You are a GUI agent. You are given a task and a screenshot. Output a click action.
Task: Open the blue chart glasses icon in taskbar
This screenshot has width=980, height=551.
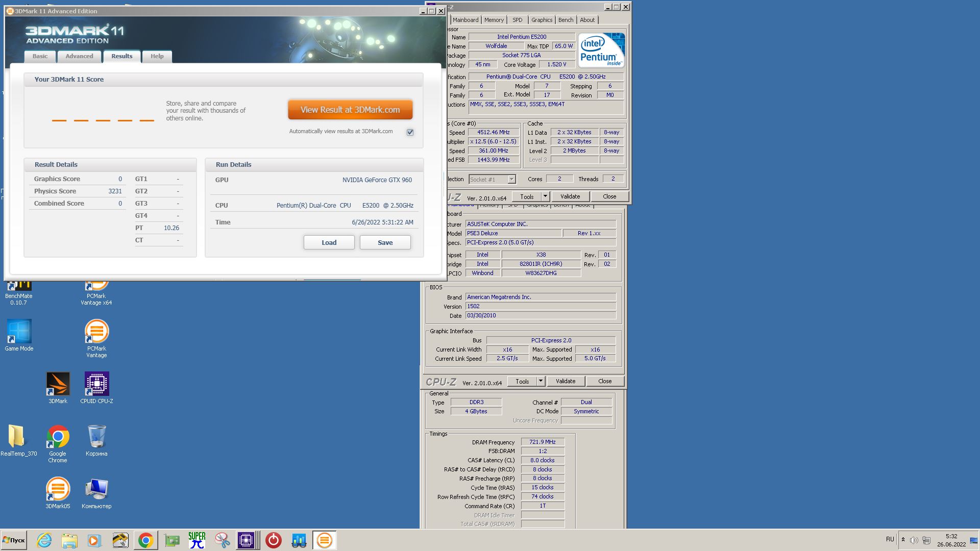[x=299, y=540]
